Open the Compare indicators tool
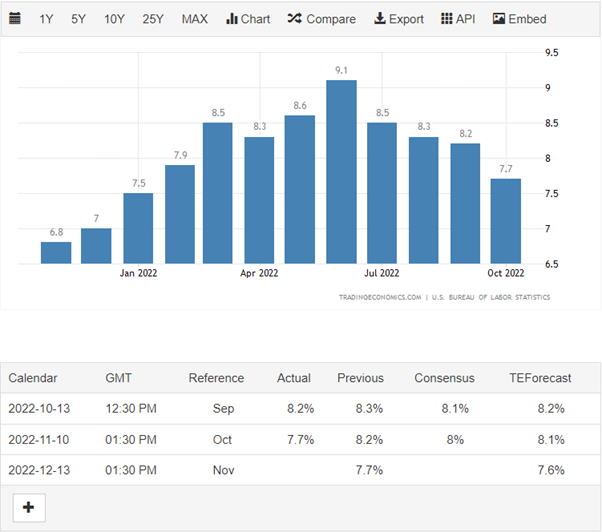This screenshot has height=532, width=602. coord(321,19)
